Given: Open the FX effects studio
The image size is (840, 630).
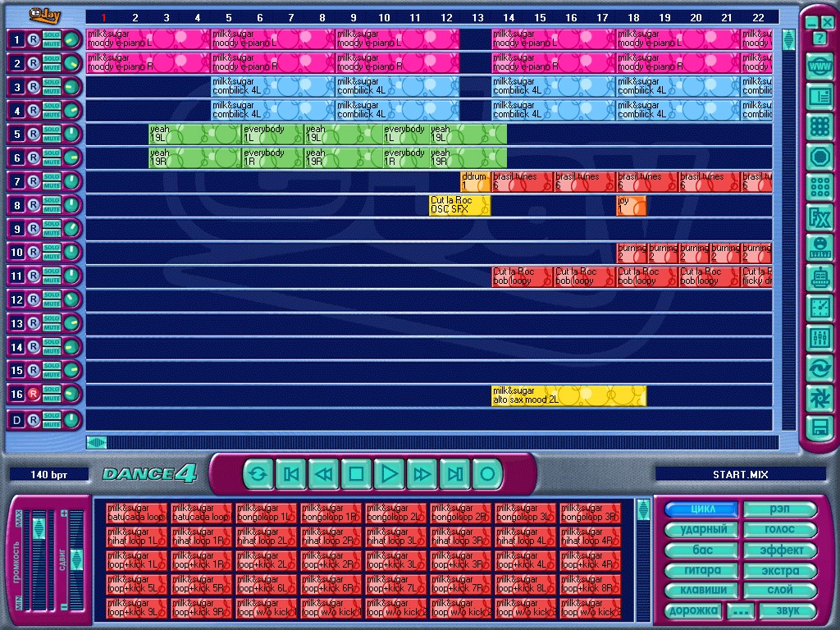Looking at the screenshot, I should point(819,217).
